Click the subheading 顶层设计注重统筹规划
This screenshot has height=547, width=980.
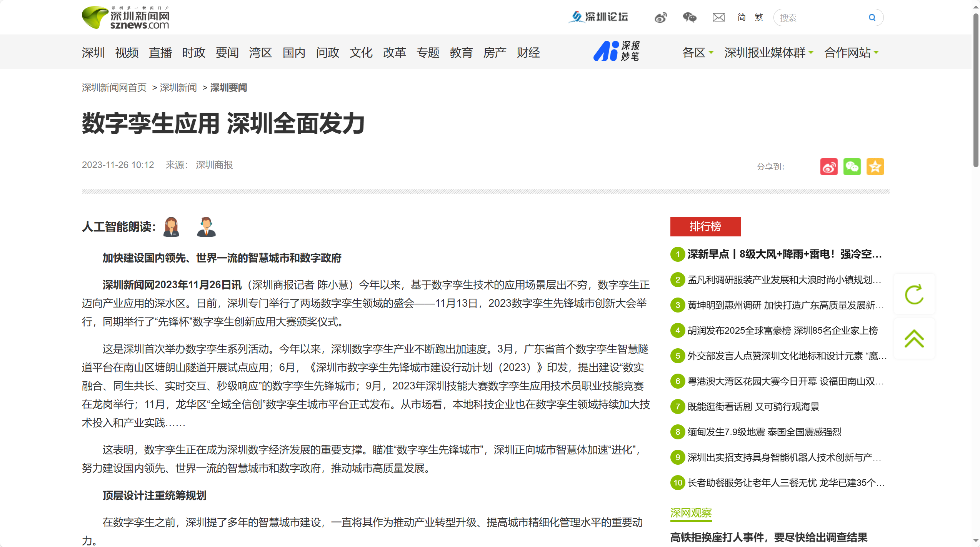point(154,495)
